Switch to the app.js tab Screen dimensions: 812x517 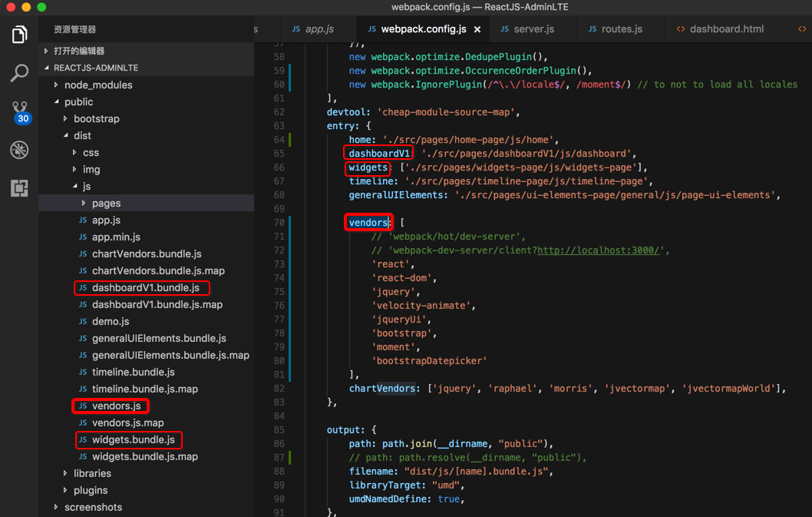point(319,29)
